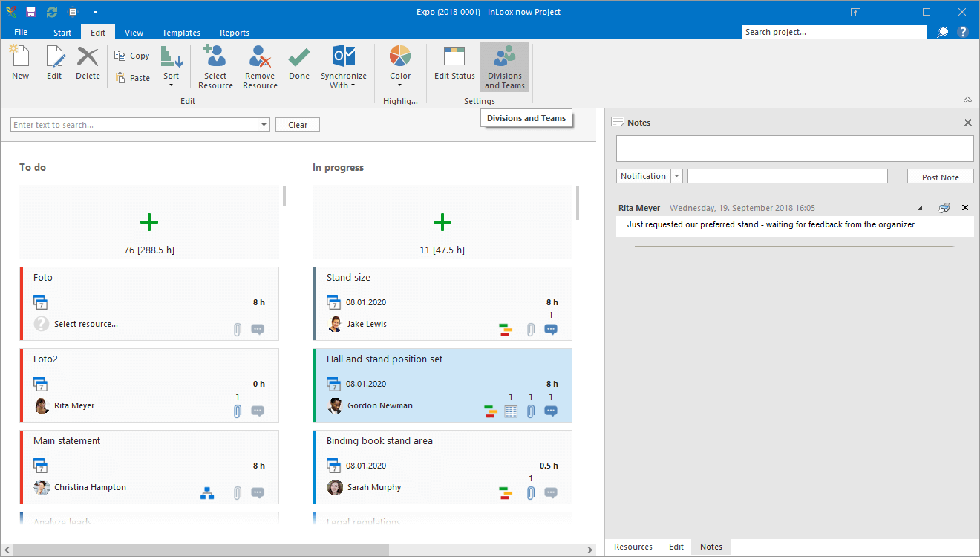The image size is (980, 557).
Task: Close the Notes panel
Action: [x=967, y=123]
